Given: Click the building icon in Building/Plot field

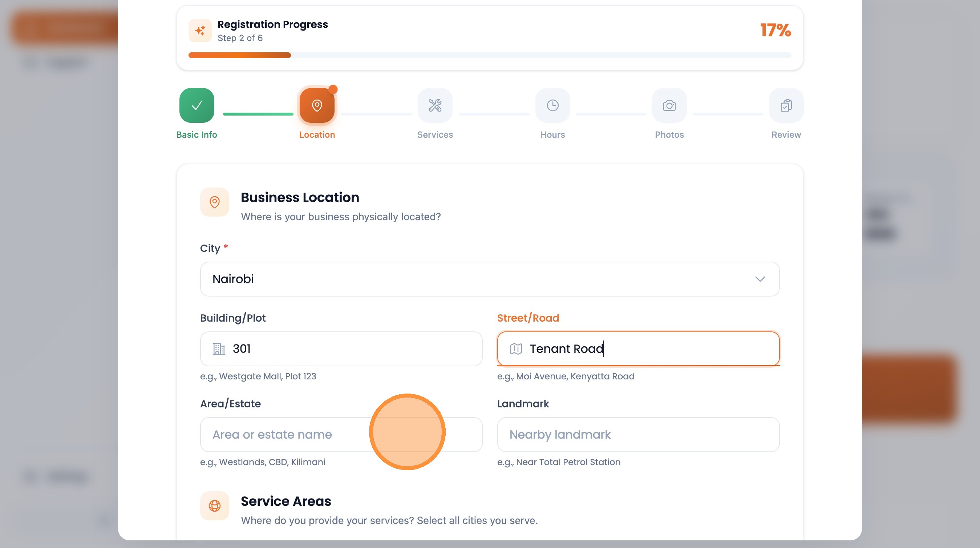Looking at the screenshot, I should click(x=219, y=348).
